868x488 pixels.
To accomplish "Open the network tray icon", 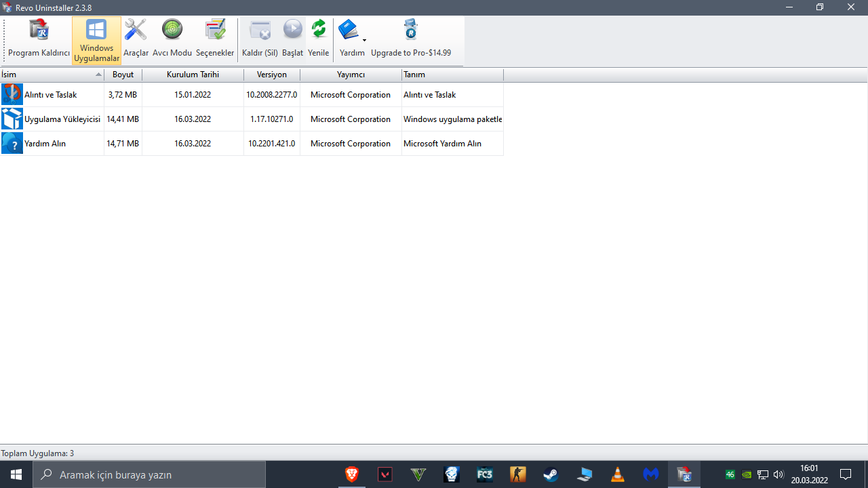I will click(x=763, y=474).
